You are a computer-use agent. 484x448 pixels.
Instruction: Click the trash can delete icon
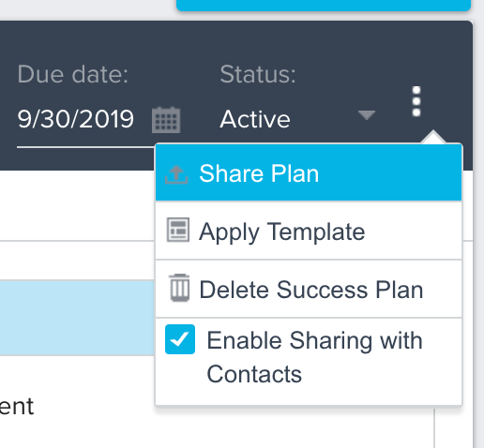179,288
